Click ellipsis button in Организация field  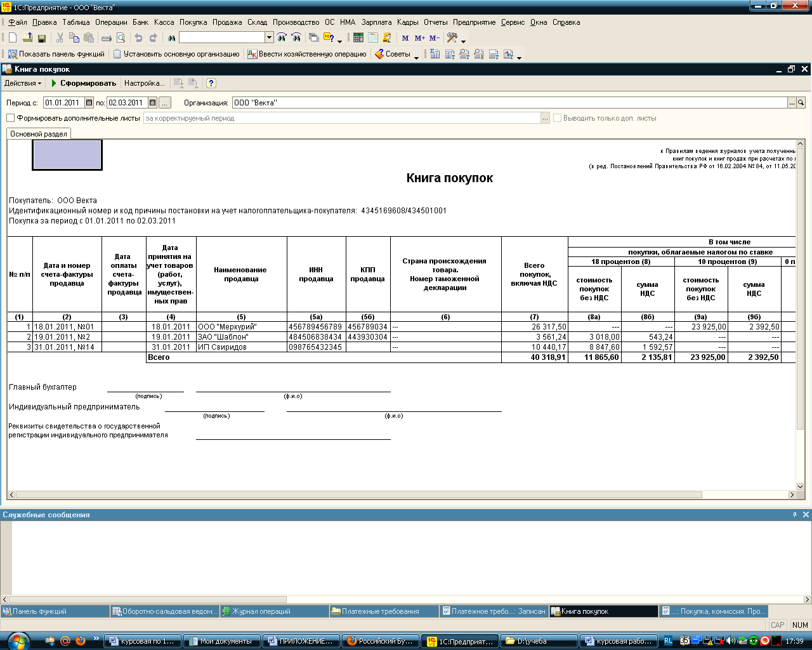click(792, 102)
